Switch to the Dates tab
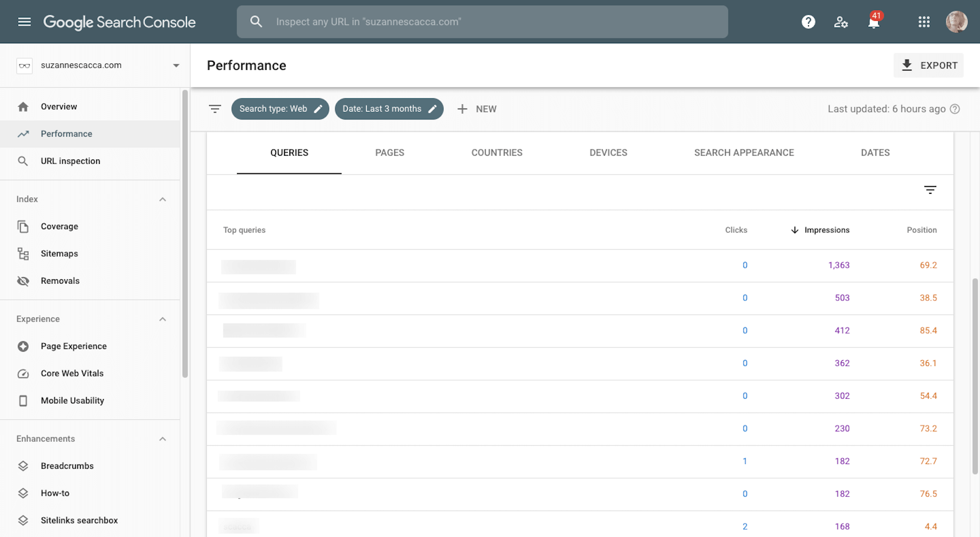Screen dimensions: 980x537 pyautogui.click(x=875, y=153)
